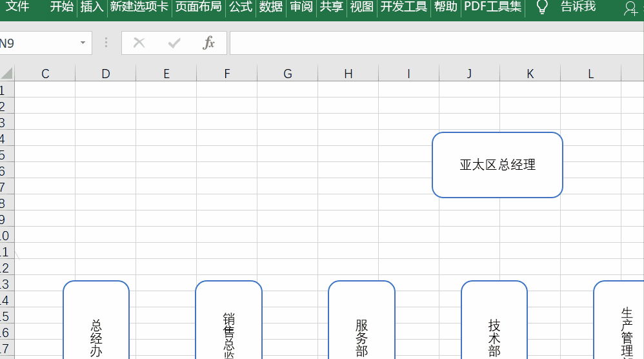
Task: Open the 开发工具 tab
Action: pos(404,6)
